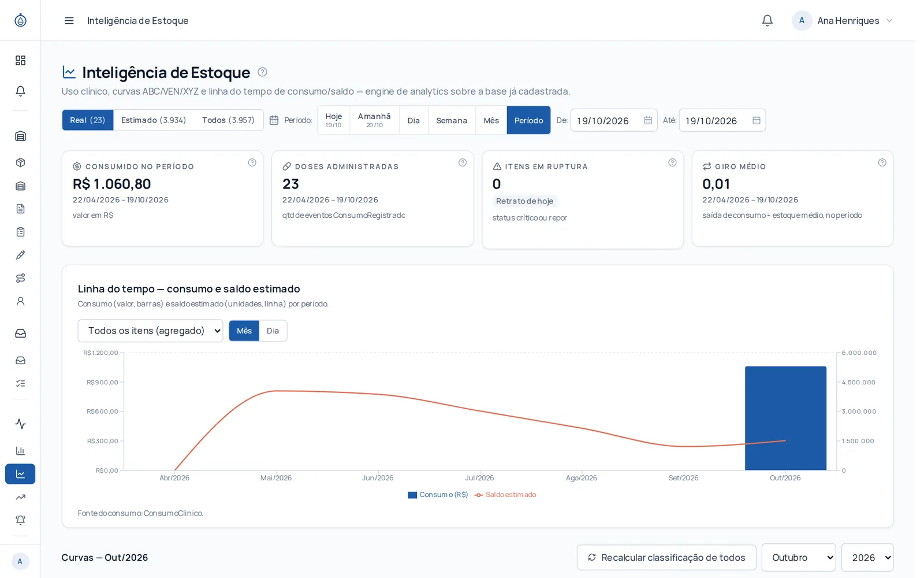924x578 pixels.
Task: Click help icon on Itens em Ruptura card
Action: [672, 162]
